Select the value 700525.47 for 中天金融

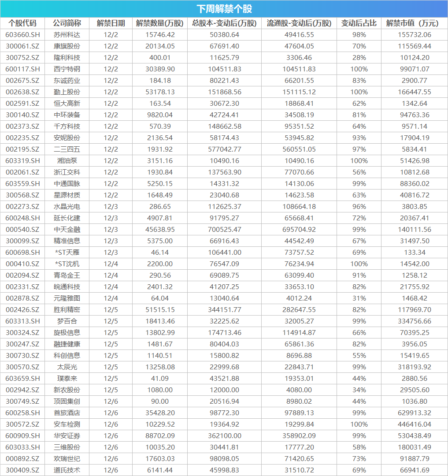point(225,230)
